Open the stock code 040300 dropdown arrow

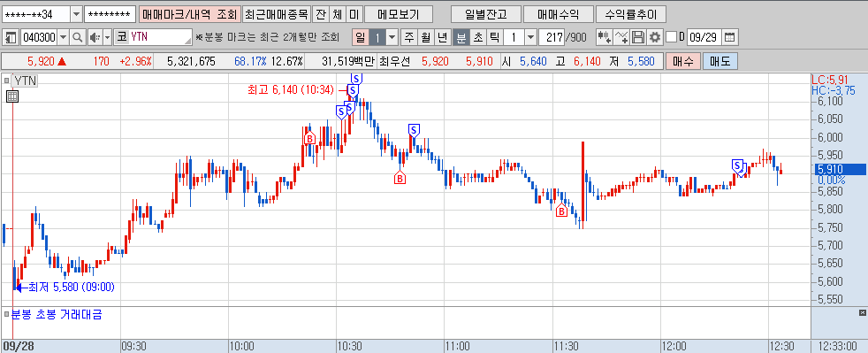(63, 38)
